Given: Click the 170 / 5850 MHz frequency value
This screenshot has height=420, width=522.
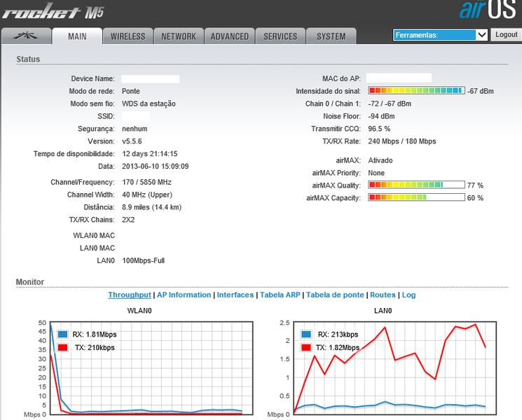Looking at the screenshot, I should click(146, 182).
